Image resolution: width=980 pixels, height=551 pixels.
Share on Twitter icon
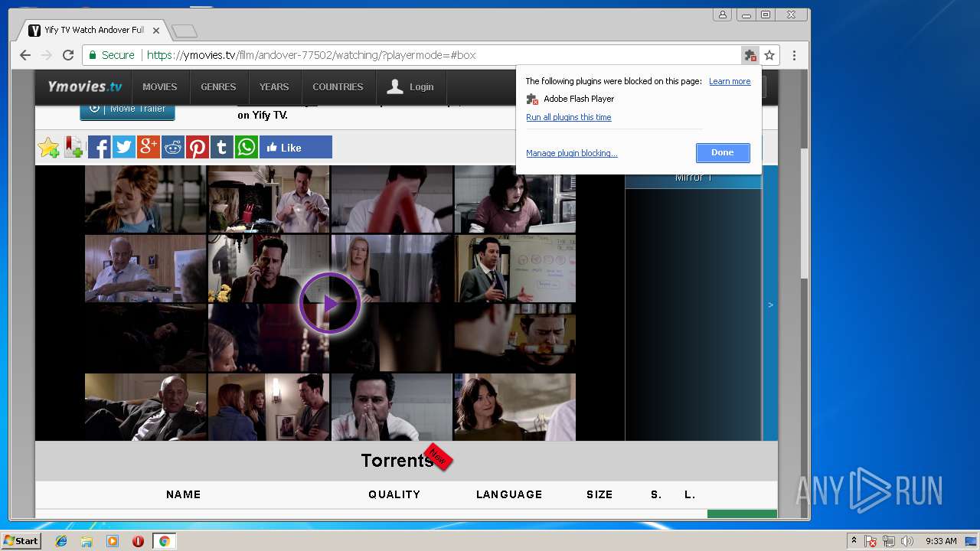[123, 147]
